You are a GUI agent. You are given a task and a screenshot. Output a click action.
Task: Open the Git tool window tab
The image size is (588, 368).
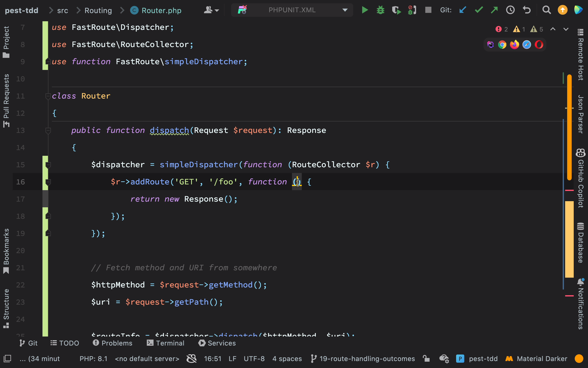(x=28, y=343)
